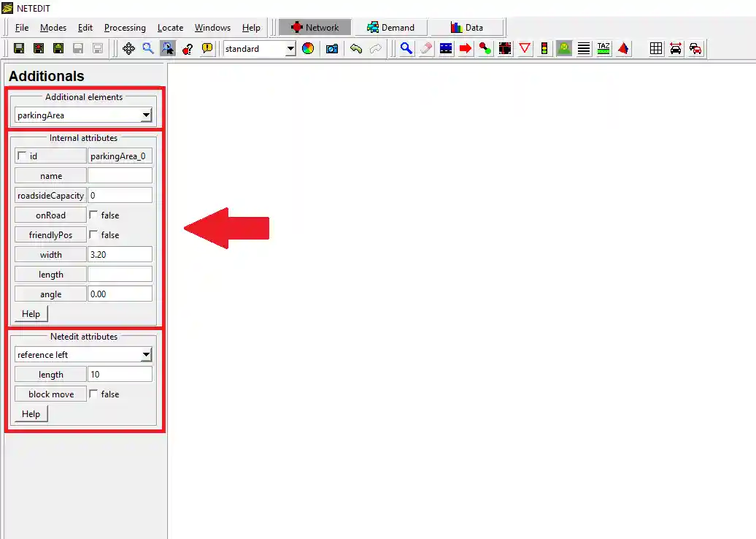Image resolution: width=756 pixels, height=539 pixels.
Task: Toggle the grid display icon
Action: point(656,49)
